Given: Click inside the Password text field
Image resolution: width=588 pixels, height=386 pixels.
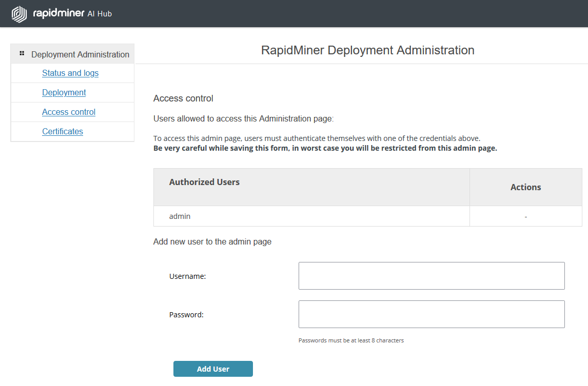Looking at the screenshot, I should click(431, 314).
